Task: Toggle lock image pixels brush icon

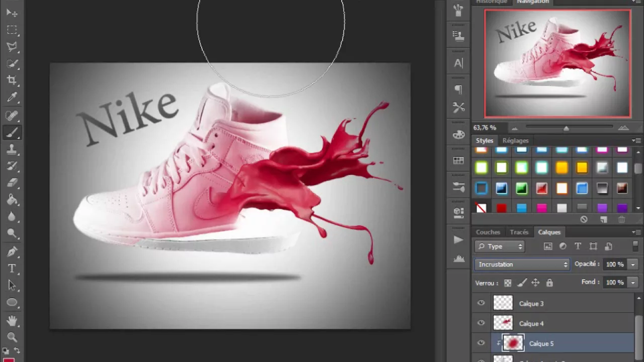Action: (522, 283)
